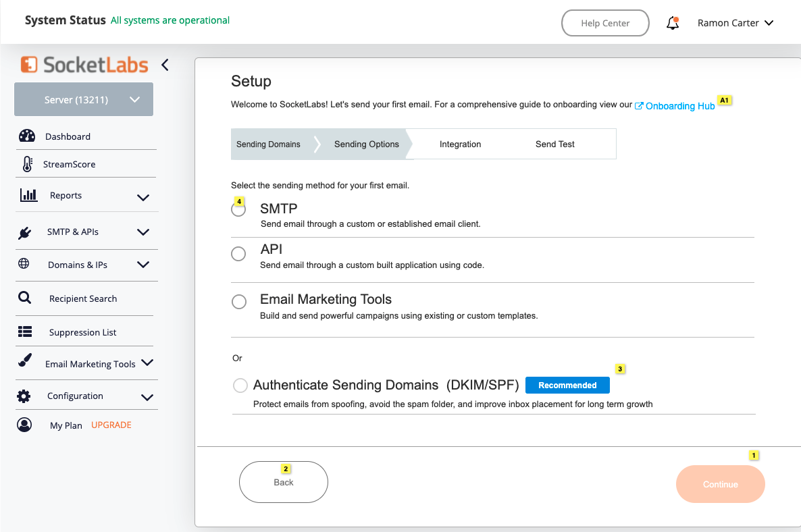
Task: Go to the Send Test step
Action: pyautogui.click(x=554, y=144)
